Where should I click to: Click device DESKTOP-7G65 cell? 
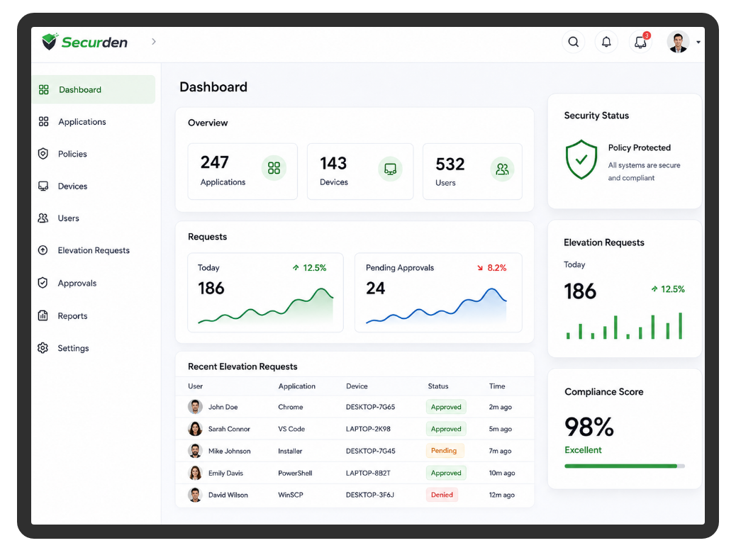point(370,407)
